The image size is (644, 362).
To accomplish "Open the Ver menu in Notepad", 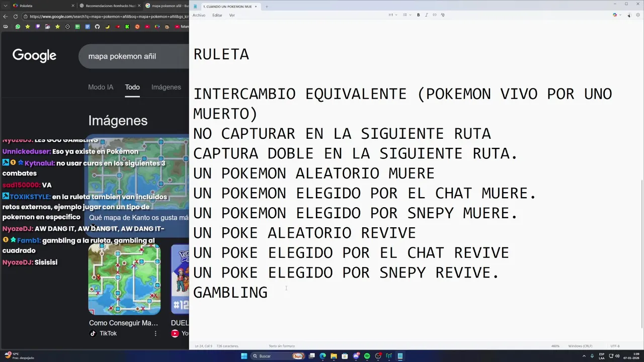I will click(232, 15).
